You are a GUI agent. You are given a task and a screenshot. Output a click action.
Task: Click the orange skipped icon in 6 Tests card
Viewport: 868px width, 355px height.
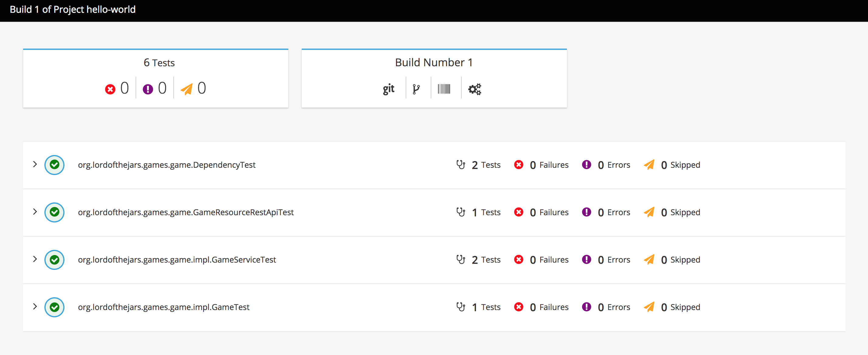pos(186,89)
